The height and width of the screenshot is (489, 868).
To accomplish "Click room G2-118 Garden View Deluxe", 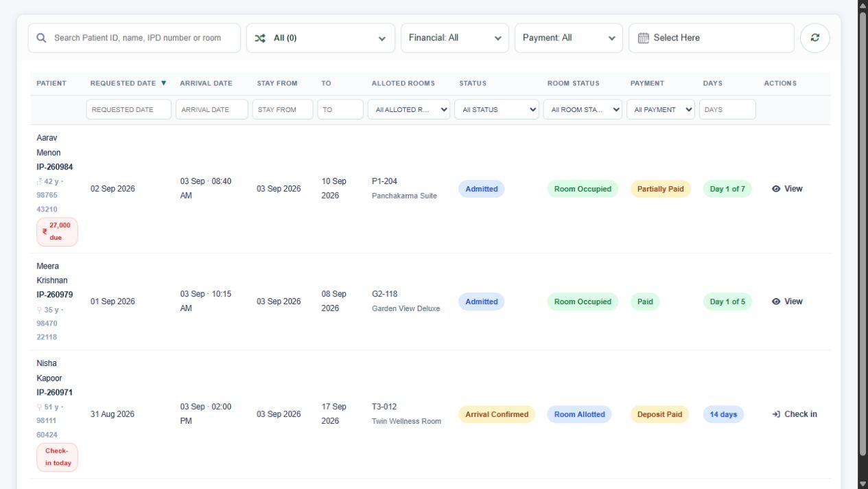I will (406, 301).
